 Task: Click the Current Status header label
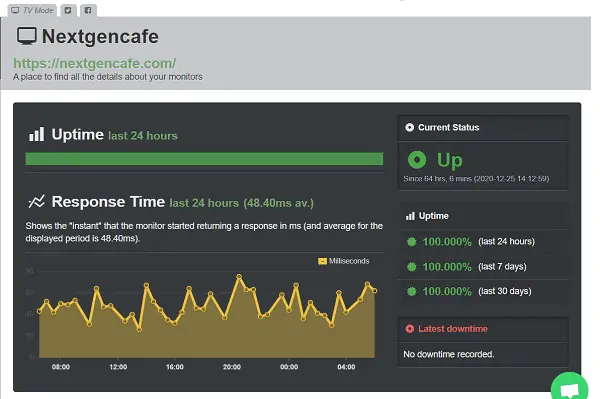pyautogui.click(x=448, y=127)
